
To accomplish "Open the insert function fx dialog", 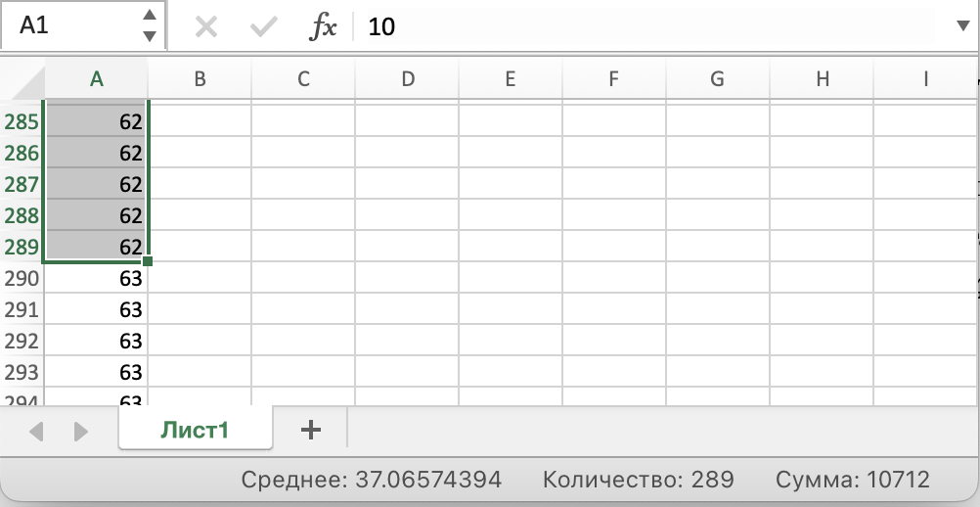I will point(323,26).
